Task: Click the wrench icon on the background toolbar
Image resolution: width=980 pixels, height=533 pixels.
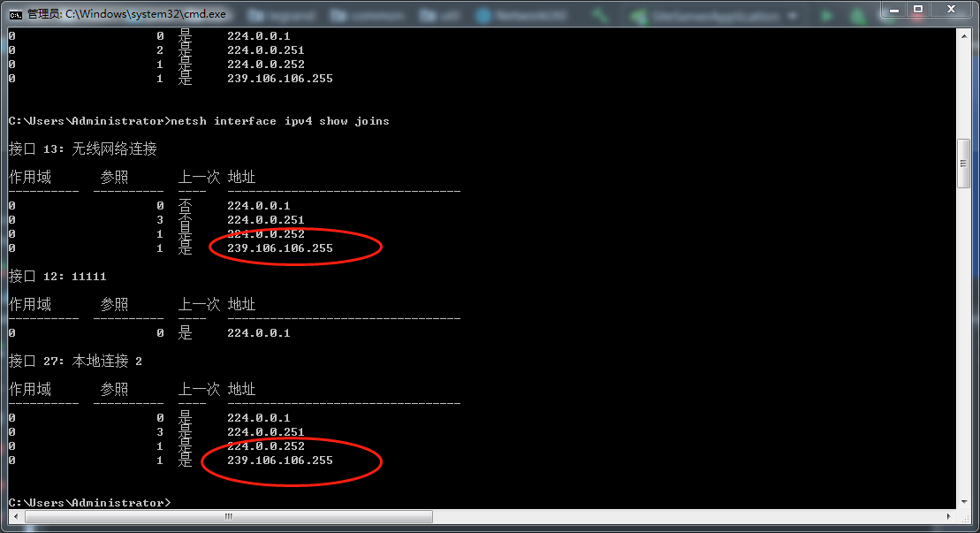Action: [x=599, y=14]
